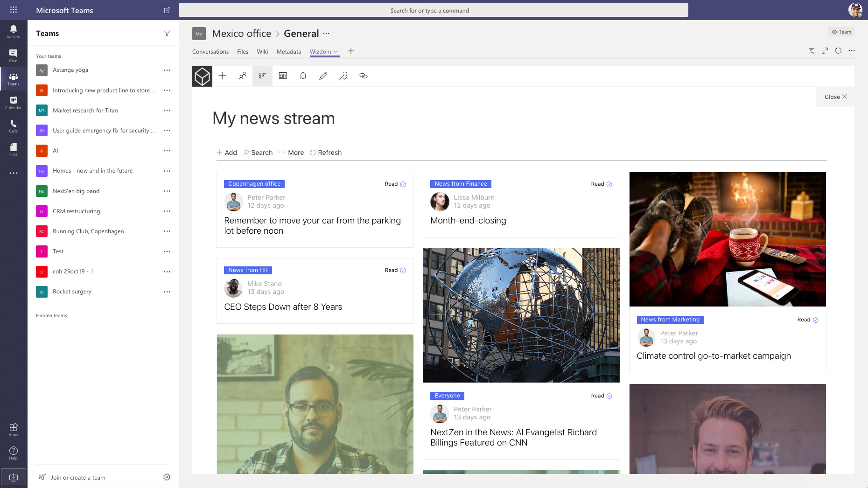Open CEO Steps Down after 8 Years article

coord(283,307)
